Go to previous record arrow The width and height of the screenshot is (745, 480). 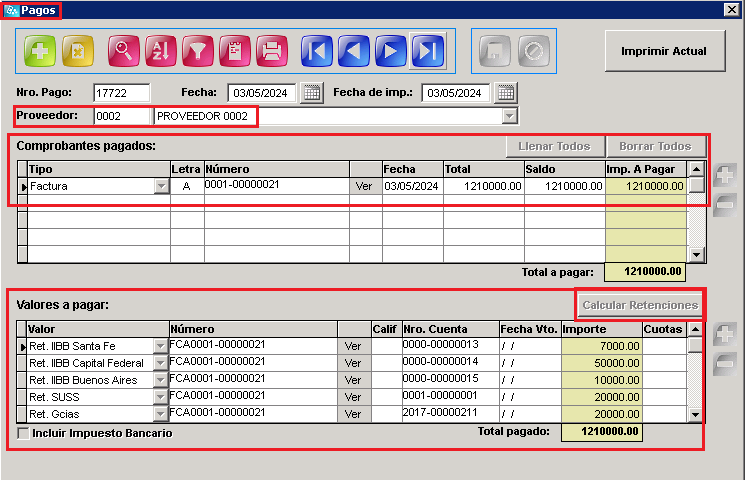(353, 51)
